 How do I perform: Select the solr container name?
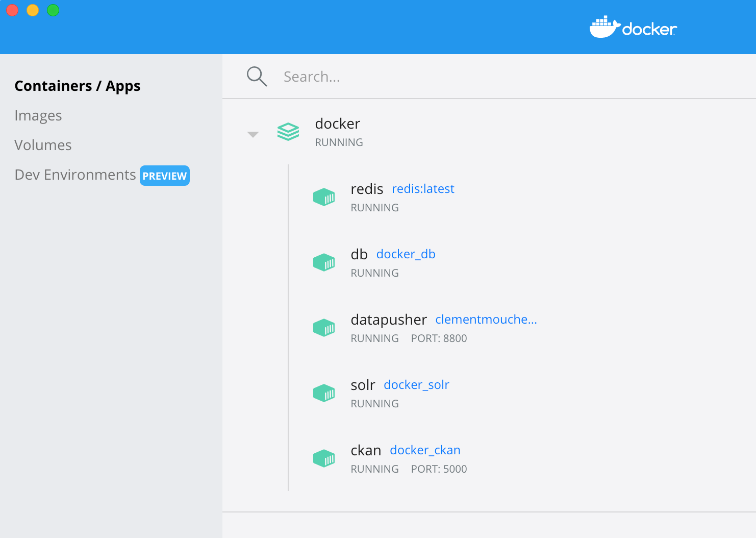tap(363, 385)
